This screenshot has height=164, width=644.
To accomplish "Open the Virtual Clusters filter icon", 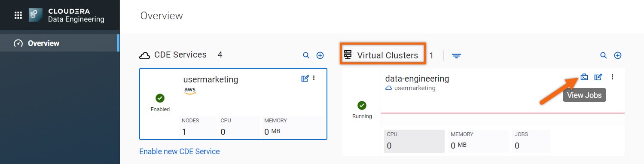I will tap(456, 56).
